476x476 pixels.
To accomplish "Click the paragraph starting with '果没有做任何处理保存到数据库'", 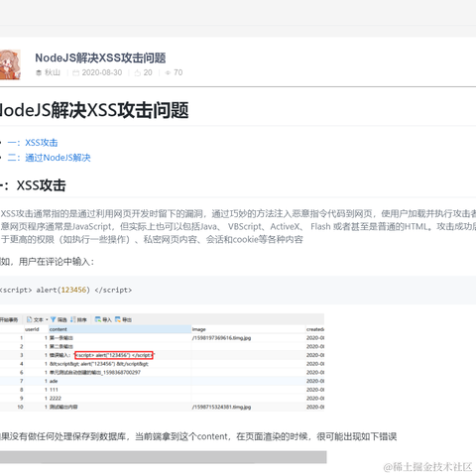I will pyautogui.click(x=198, y=436).
